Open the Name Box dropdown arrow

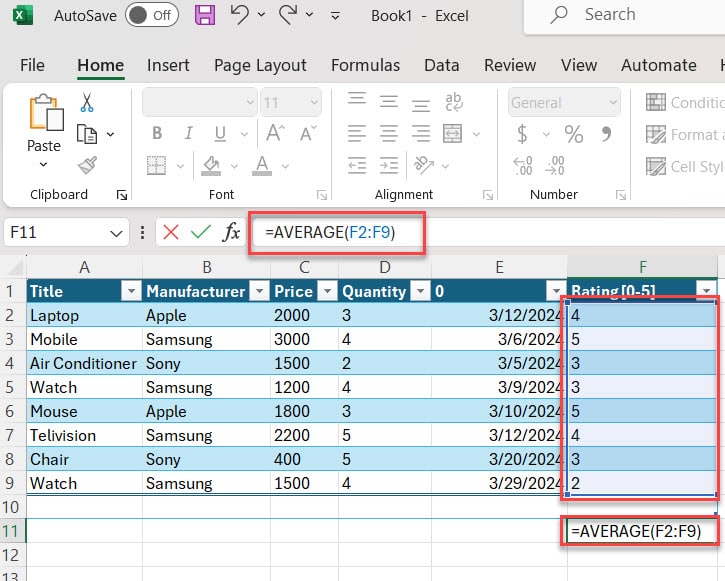[x=117, y=233]
